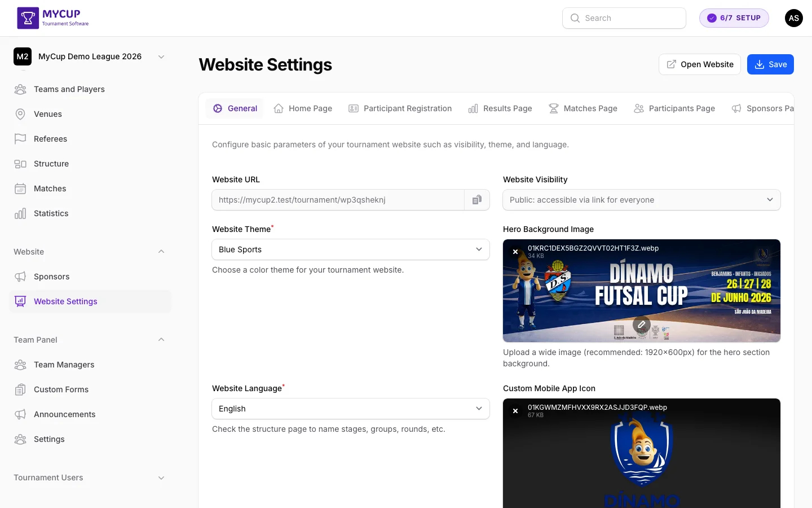The height and width of the screenshot is (508, 812).
Task: Open Team Managers page
Action: (90, 365)
